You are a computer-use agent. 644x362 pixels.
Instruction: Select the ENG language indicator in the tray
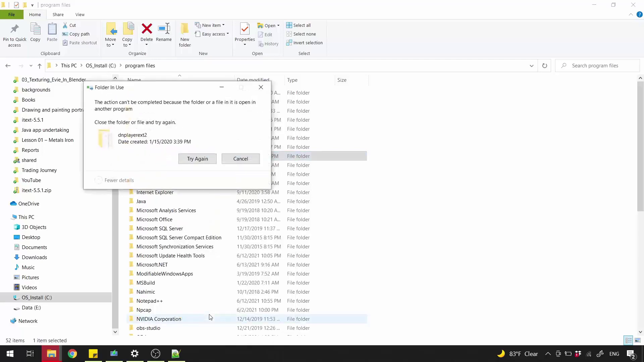614,354
